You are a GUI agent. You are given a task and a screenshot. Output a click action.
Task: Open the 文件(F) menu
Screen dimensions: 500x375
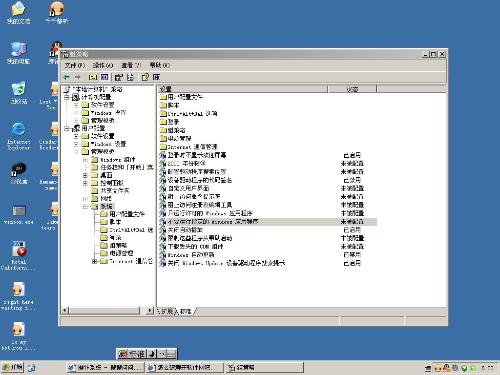click(x=74, y=65)
